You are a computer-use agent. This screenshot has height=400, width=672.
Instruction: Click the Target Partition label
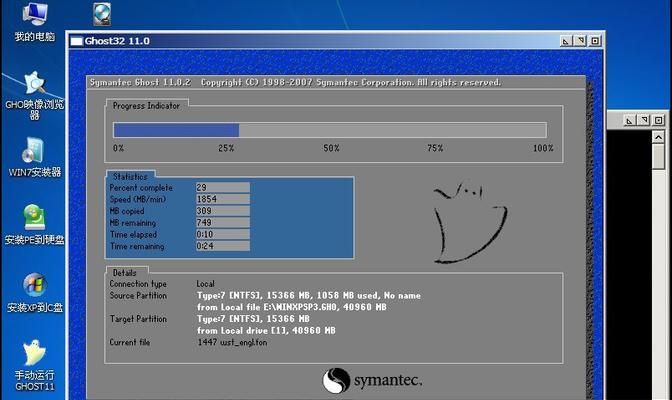138,319
